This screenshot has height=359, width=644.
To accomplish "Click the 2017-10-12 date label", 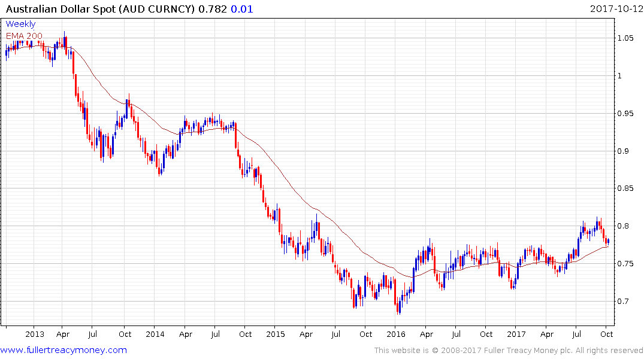I will (x=616, y=9).
